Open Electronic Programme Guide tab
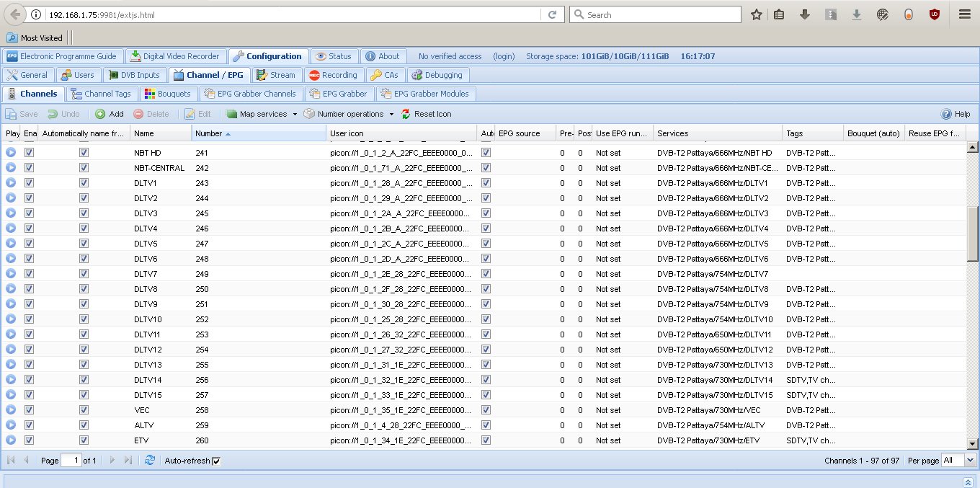 click(x=62, y=56)
